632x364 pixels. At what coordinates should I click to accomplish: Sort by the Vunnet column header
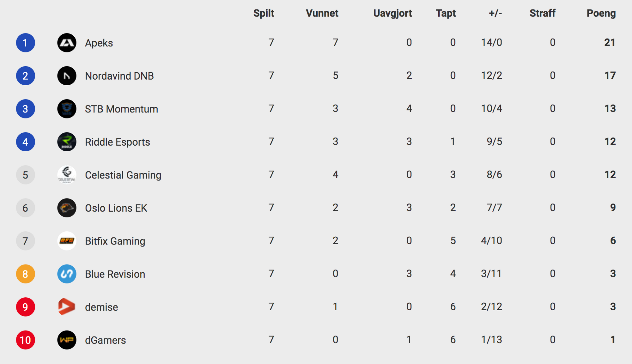pyautogui.click(x=322, y=13)
